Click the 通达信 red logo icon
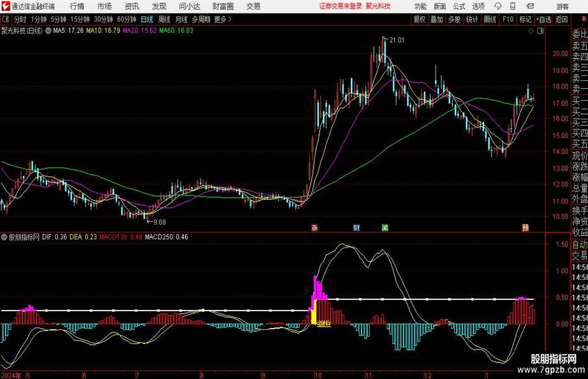The image size is (588, 379). coord(6,6)
